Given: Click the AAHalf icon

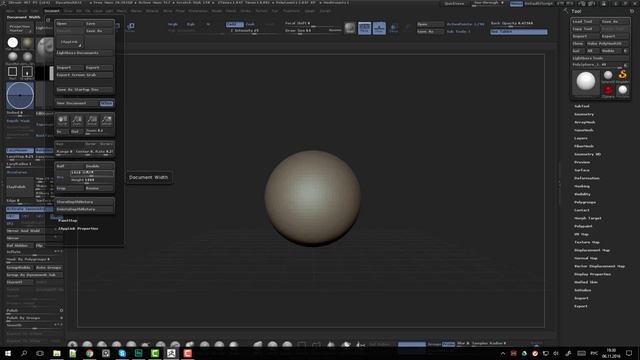Looking at the screenshot, I should click(x=107, y=120).
